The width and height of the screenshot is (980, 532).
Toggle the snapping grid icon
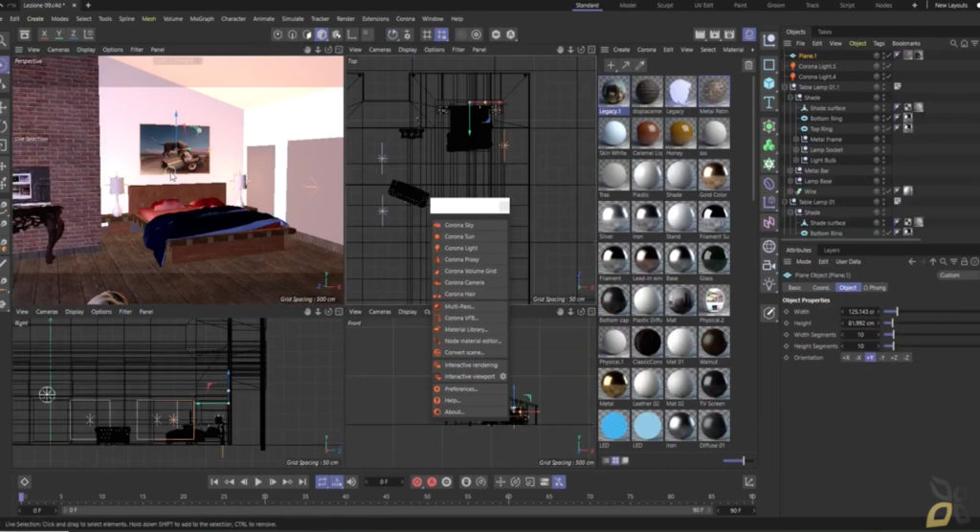coord(427,34)
